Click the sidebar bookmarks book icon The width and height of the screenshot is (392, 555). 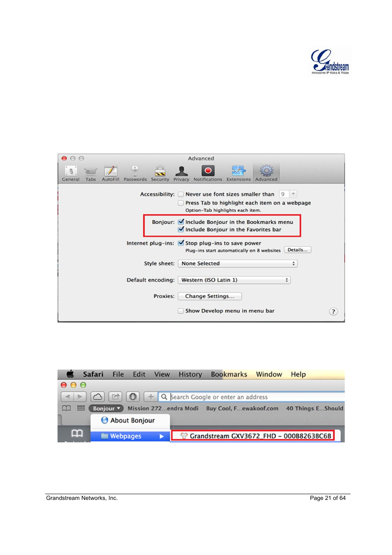pyautogui.click(x=77, y=433)
